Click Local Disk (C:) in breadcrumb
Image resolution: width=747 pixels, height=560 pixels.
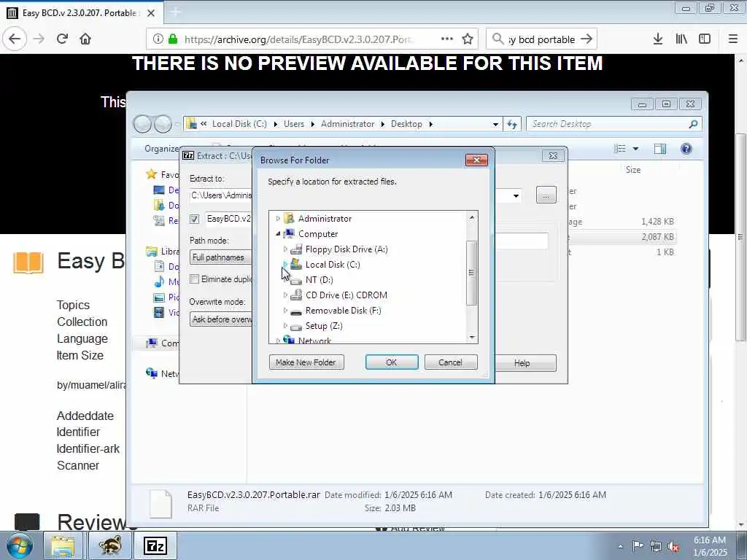[x=239, y=124]
